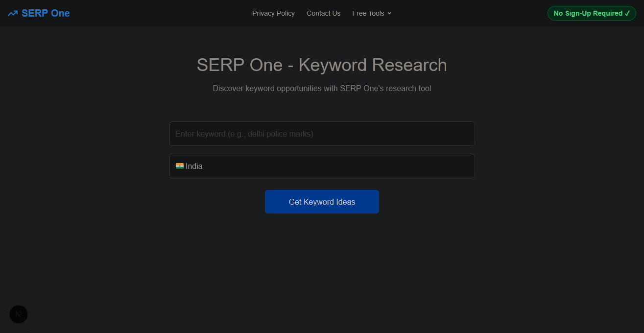Click the India flag icon in country selector
This screenshot has height=333, width=644.
(x=180, y=166)
